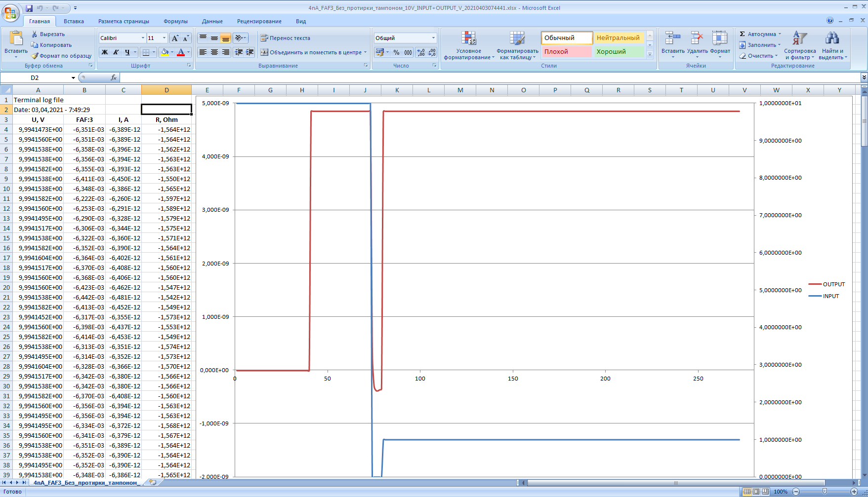The width and height of the screenshot is (868, 497).
Task: Click the zoom slider handle
Action: tap(825, 492)
